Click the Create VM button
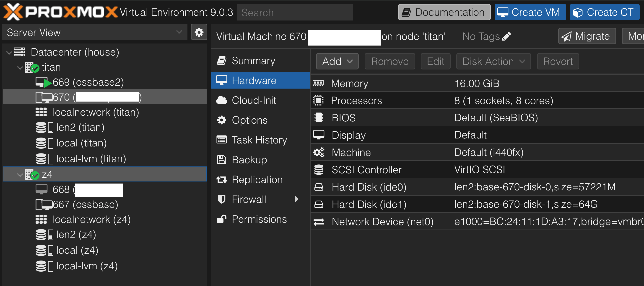Image resolution: width=644 pixels, height=286 pixels. pos(530,12)
